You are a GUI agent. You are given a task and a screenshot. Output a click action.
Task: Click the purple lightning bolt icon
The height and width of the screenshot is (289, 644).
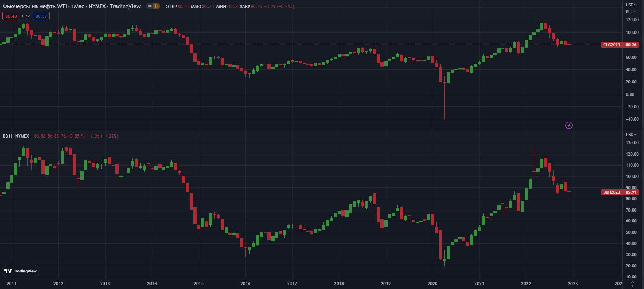pyautogui.click(x=569, y=125)
